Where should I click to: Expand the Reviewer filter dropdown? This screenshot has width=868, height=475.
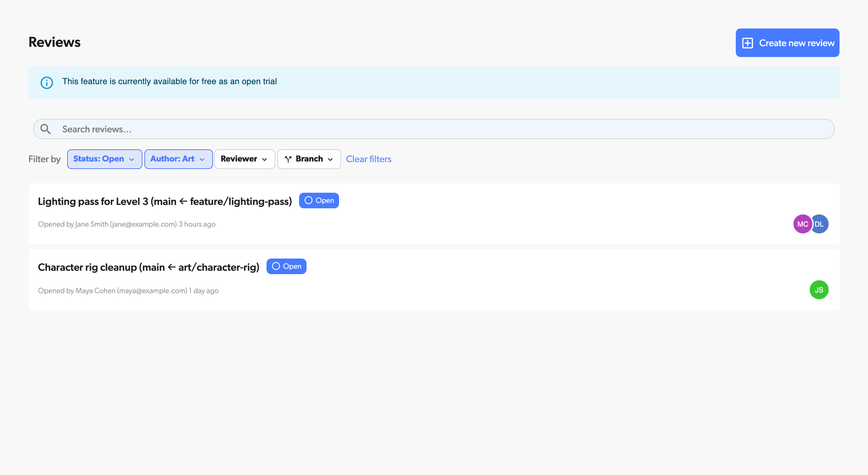pyautogui.click(x=244, y=159)
